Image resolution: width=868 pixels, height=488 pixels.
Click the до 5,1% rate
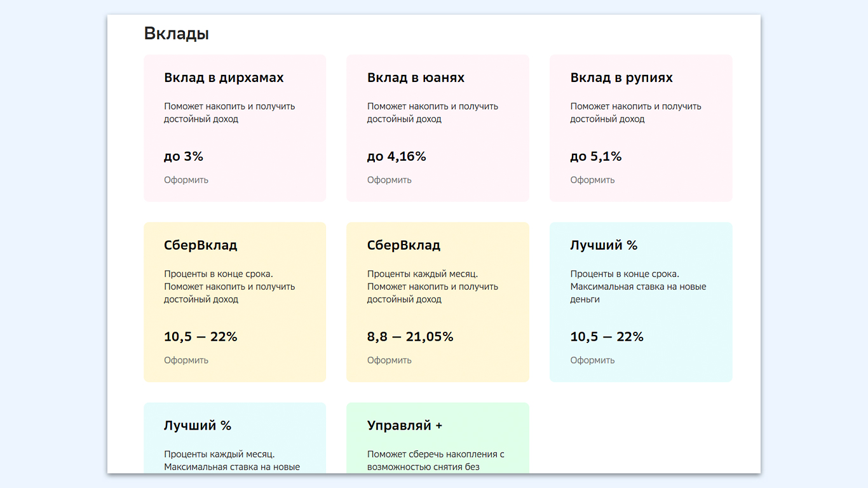point(596,156)
